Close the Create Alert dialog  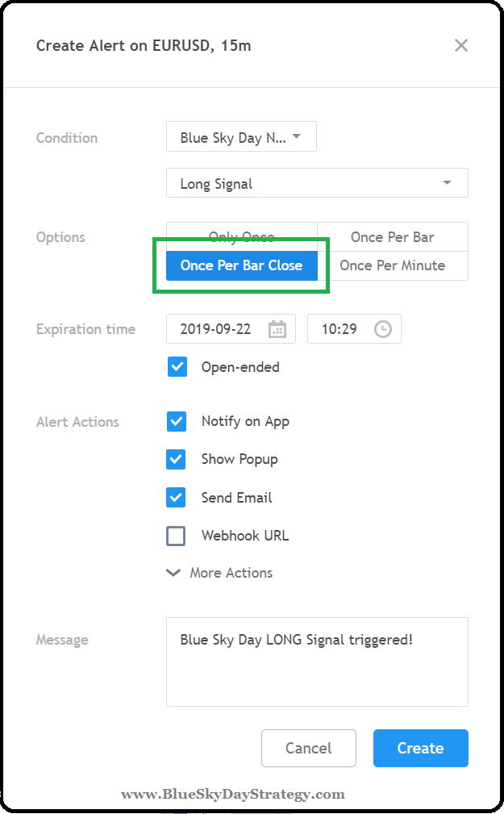pyautogui.click(x=460, y=45)
